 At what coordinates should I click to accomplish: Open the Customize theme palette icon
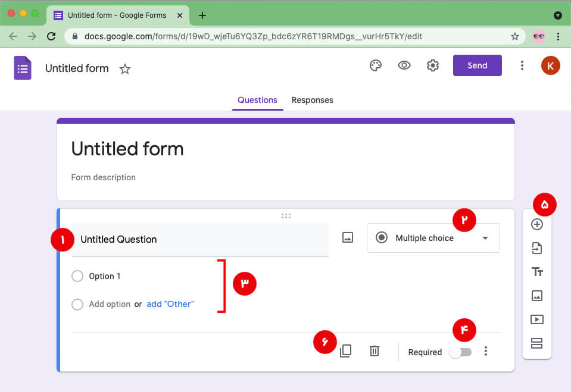click(x=376, y=65)
